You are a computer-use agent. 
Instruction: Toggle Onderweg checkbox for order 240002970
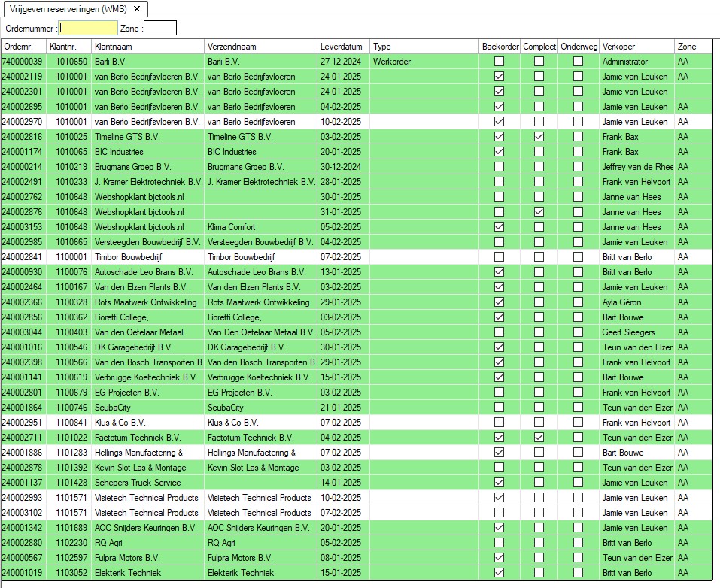578,122
